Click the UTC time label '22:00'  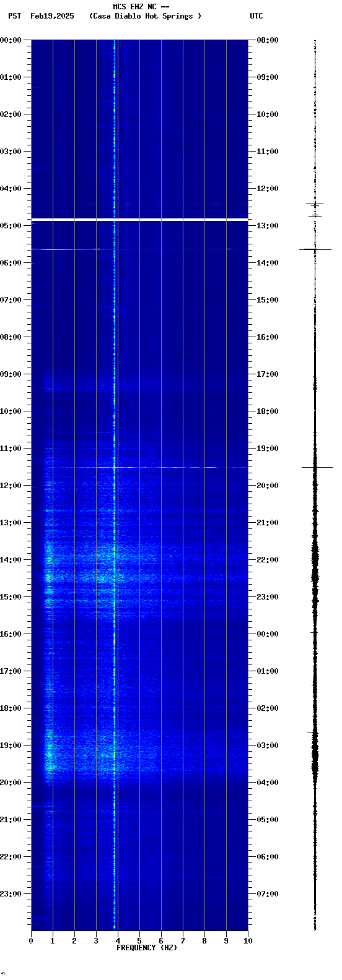[268, 560]
